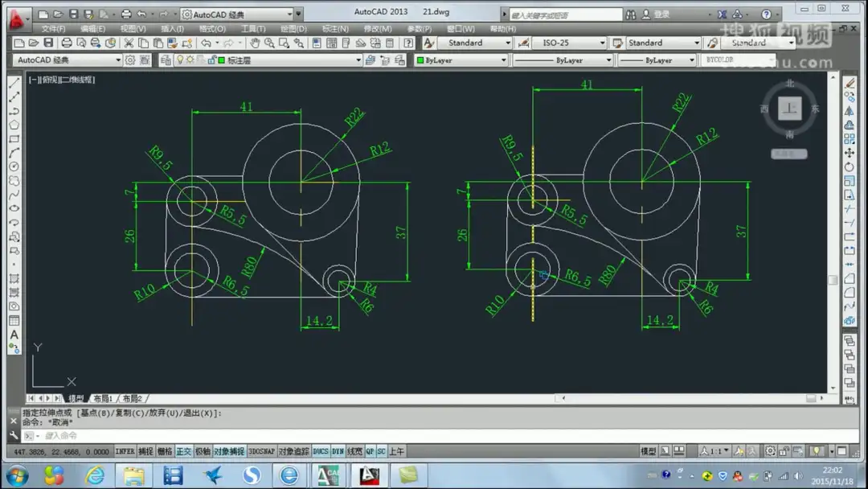
Task: Expand the ByLayer linetype dropdown
Action: (x=608, y=60)
